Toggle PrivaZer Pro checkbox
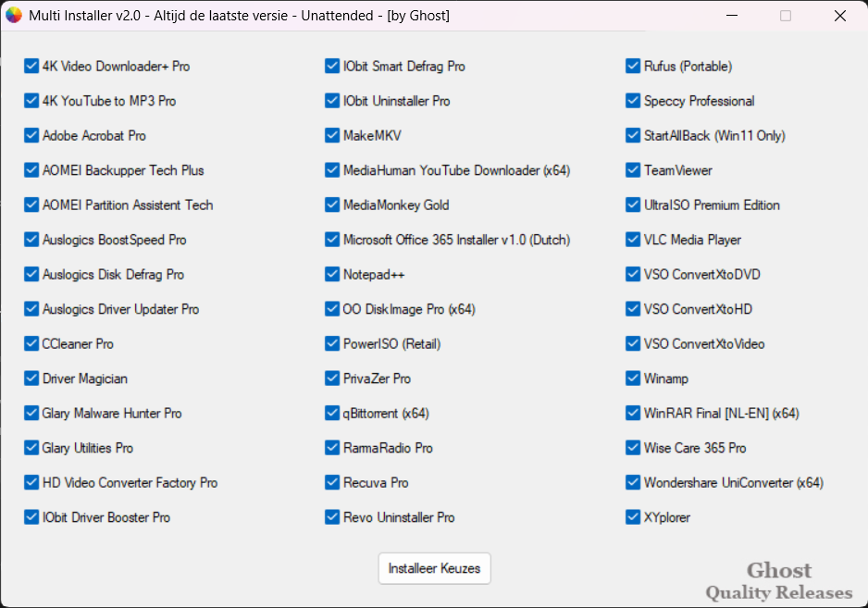 click(332, 378)
